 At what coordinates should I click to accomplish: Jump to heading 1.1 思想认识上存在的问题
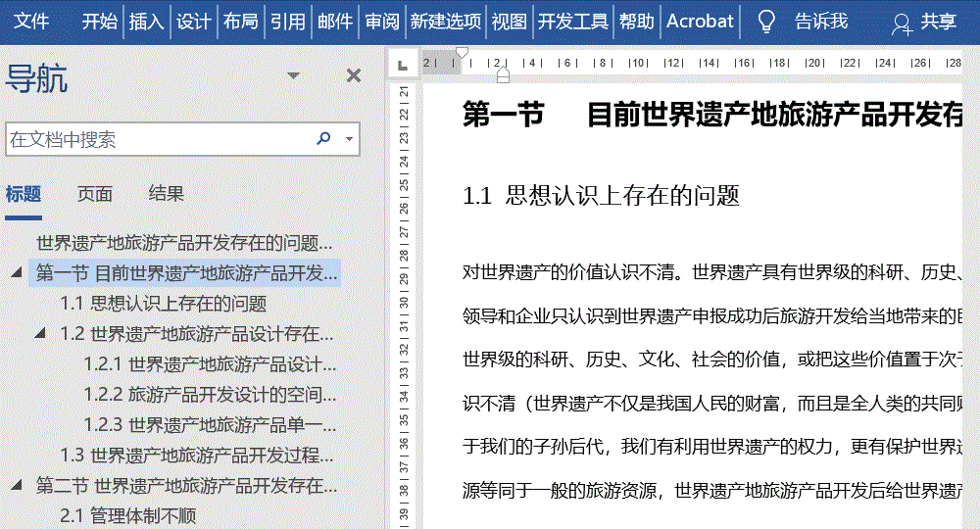point(163,304)
